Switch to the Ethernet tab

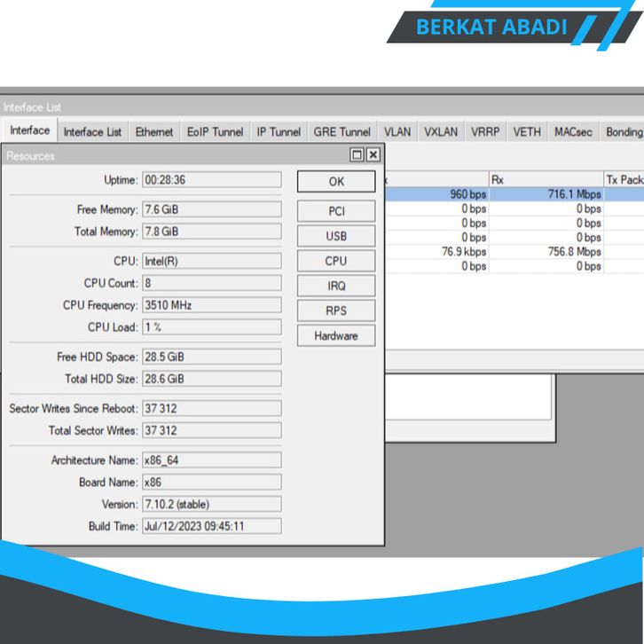(153, 132)
